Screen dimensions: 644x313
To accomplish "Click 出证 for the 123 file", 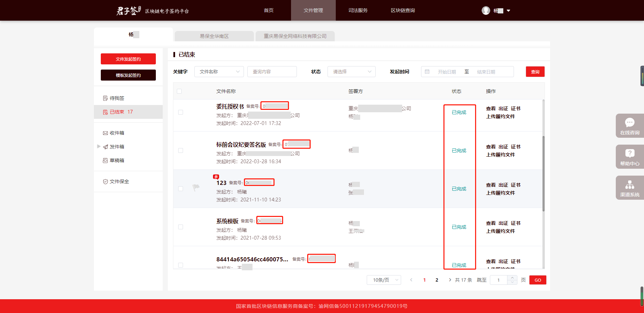I will click(x=503, y=185).
